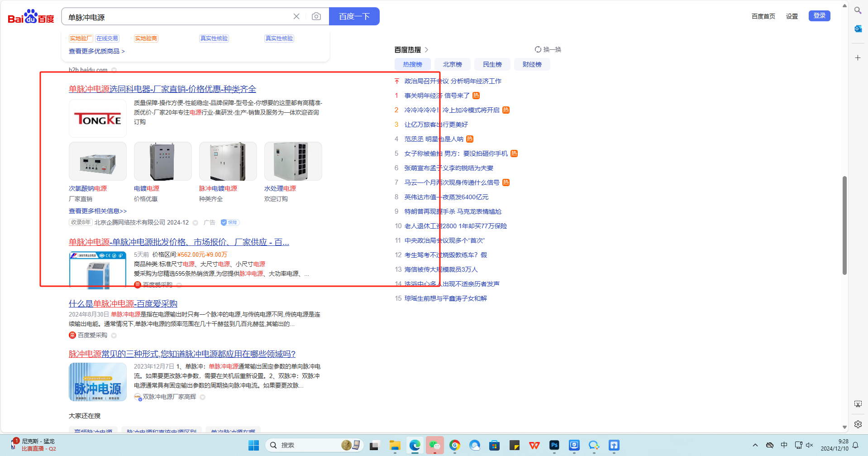The height and width of the screenshot is (456, 868).
Task: Show hidden icons in the system tray
Action: [755, 445]
